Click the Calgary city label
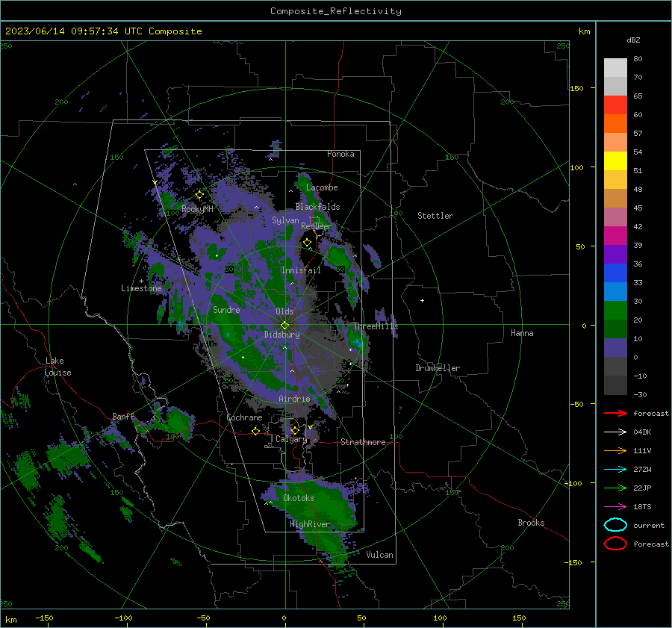The image size is (672, 628). pos(291,439)
